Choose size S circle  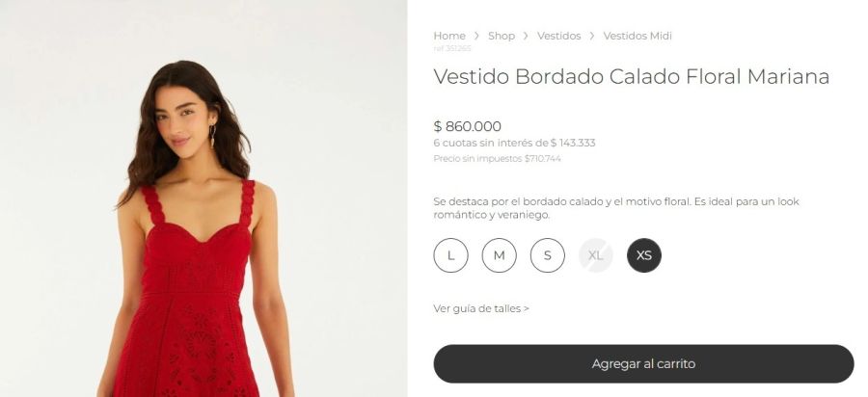548,255
